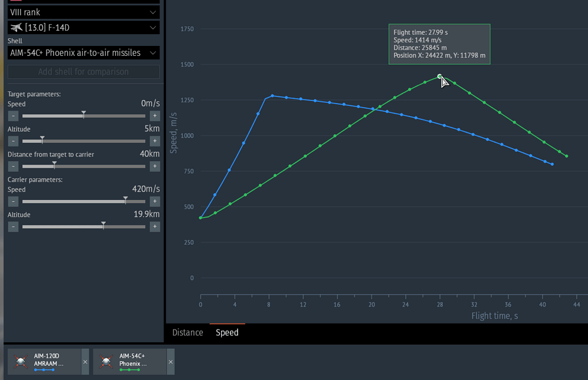Screen dimensions: 588x380
Task: Increase carrier altitude with plus button
Action: coord(155,226)
